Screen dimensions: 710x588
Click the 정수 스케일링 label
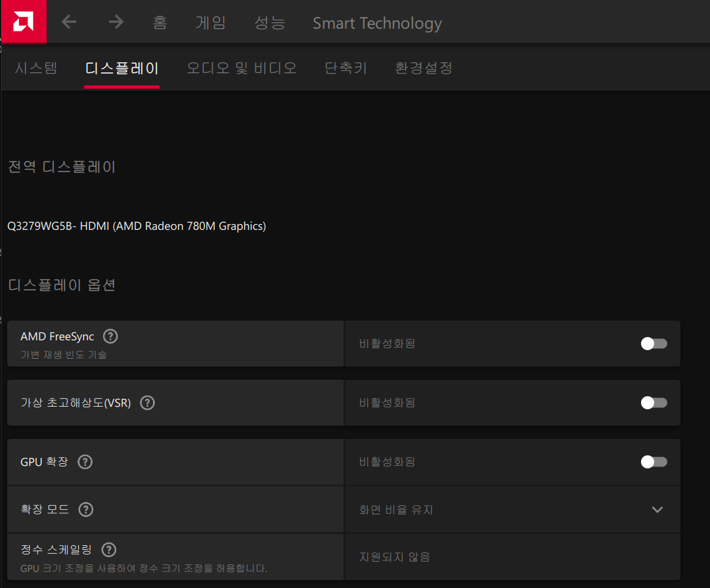click(56, 549)
